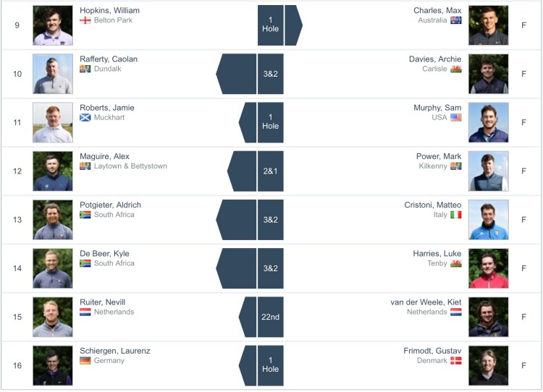Viewport: 543px width, 392px height.
Task: Click the 1 Hole result in match 9
Action: point(270,25)
